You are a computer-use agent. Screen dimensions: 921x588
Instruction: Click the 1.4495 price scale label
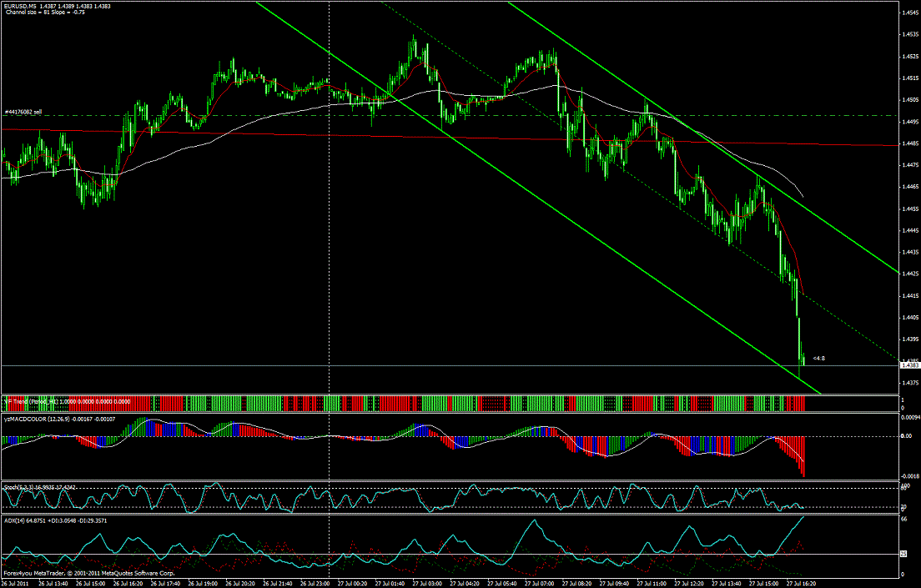(910, 122)
